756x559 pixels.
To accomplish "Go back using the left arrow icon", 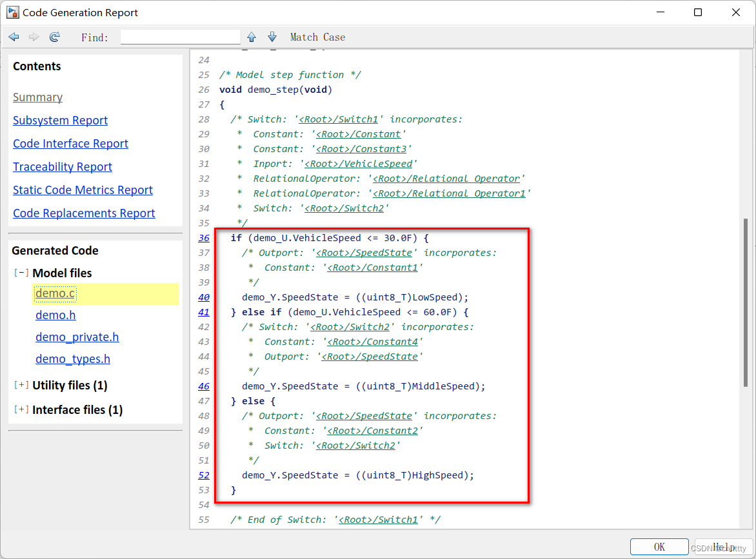I will pyautogui.click(x=14, y=37).
